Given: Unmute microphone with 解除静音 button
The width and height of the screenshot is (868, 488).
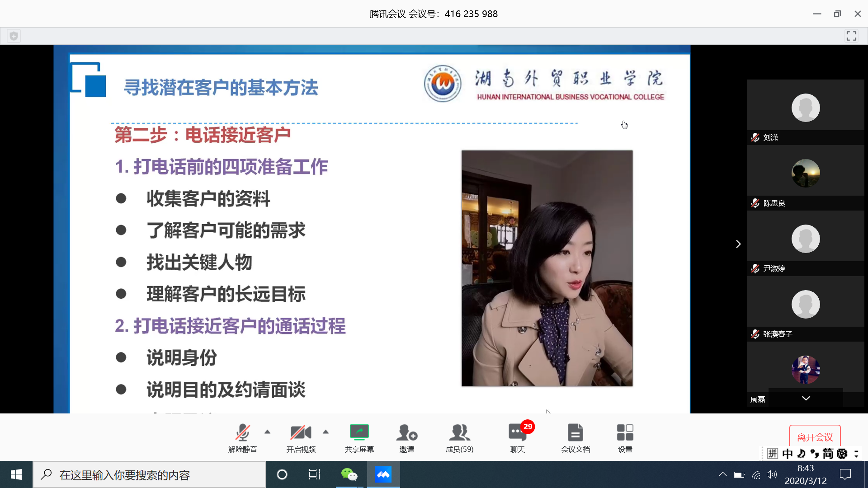Looking at the screenshot, I should click(x=242, y=437).
